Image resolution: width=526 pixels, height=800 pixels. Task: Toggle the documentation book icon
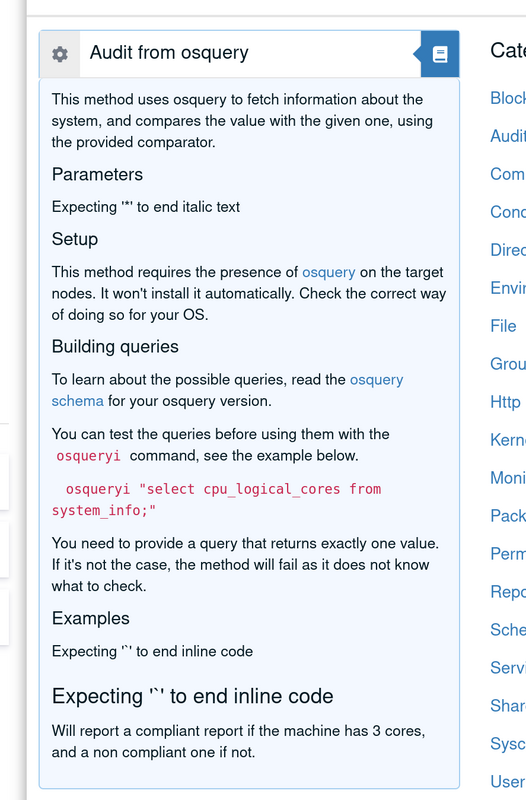point(440,54)
